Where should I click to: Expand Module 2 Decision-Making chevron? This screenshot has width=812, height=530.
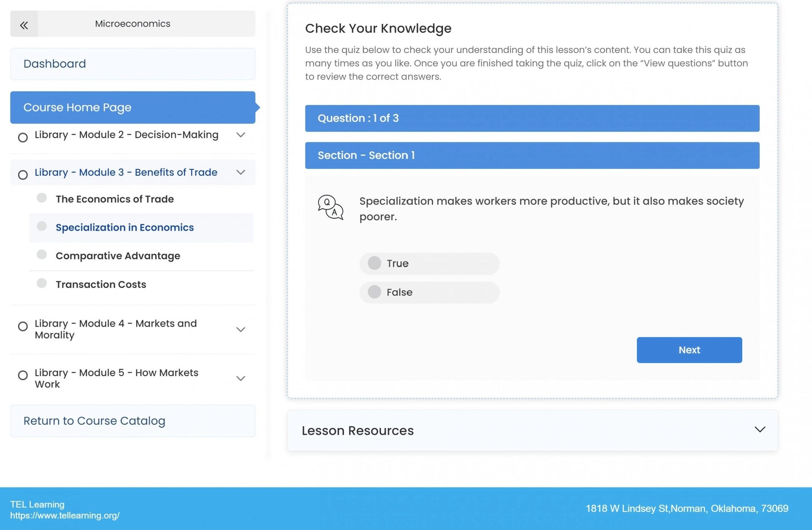pos(241,135)
